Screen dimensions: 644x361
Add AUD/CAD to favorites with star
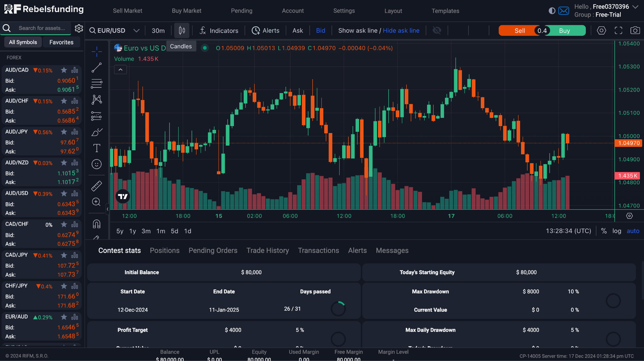click(x=64, y=70)
